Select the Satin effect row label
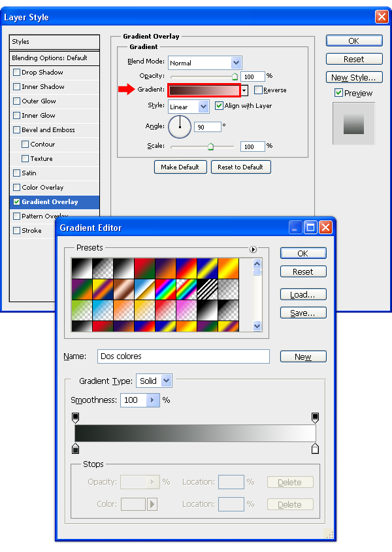This screenshot has height=552, width=392. pyautogui.click(x=29, y=173)
